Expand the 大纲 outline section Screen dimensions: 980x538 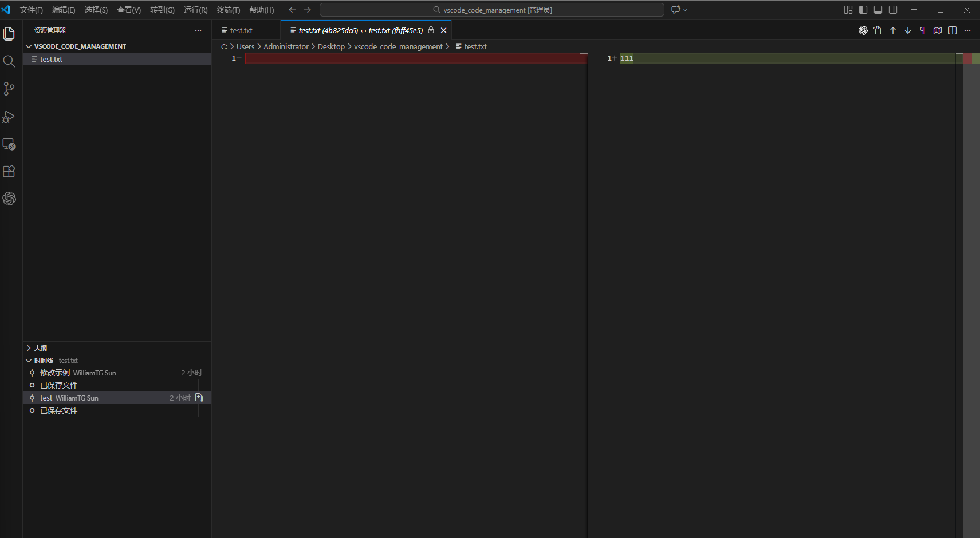(x=117, y=348)
